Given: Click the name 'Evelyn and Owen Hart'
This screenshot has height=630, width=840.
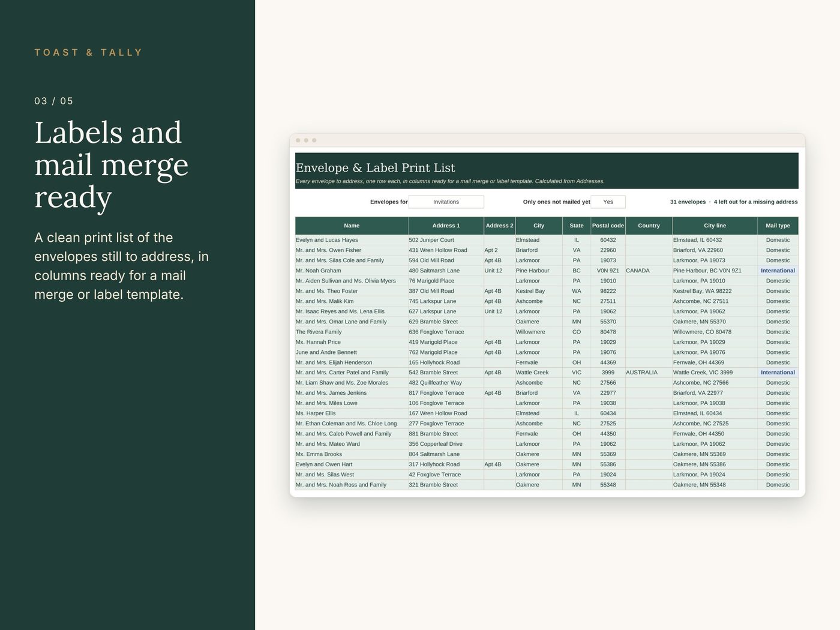Looking at the screenshot, I should point(324,464).
